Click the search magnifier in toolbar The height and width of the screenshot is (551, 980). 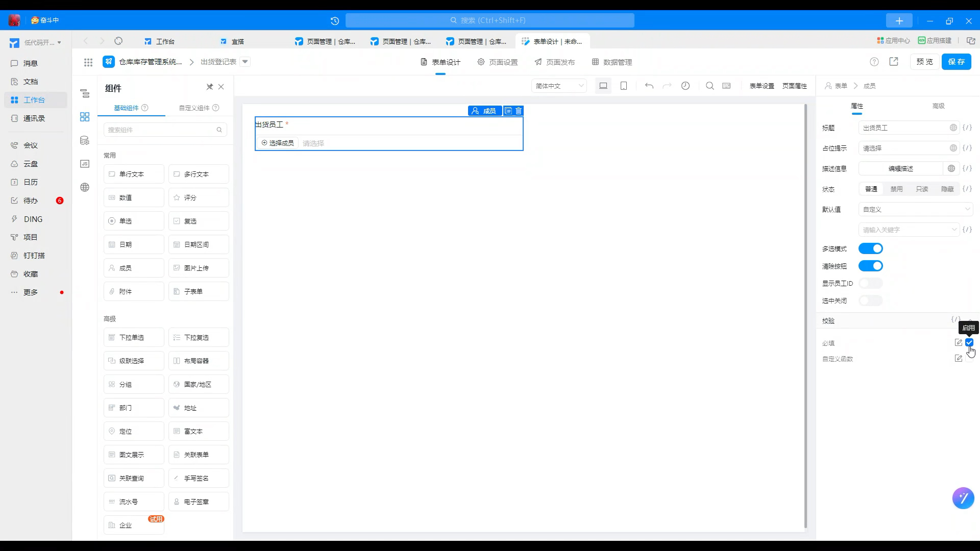(x=709, y=86)
